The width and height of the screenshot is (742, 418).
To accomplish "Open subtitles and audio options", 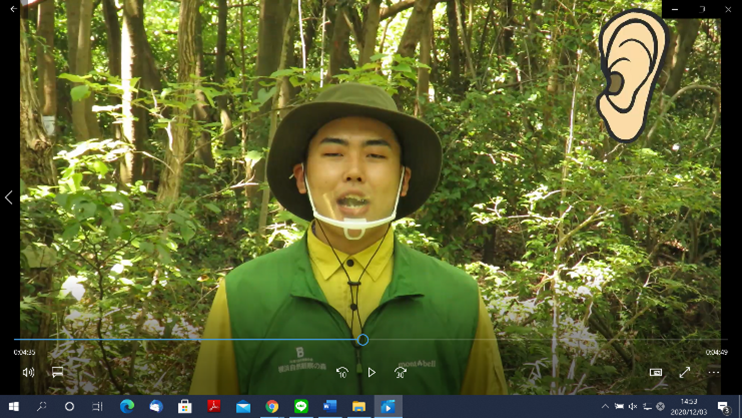I will [x=58, y=373].
